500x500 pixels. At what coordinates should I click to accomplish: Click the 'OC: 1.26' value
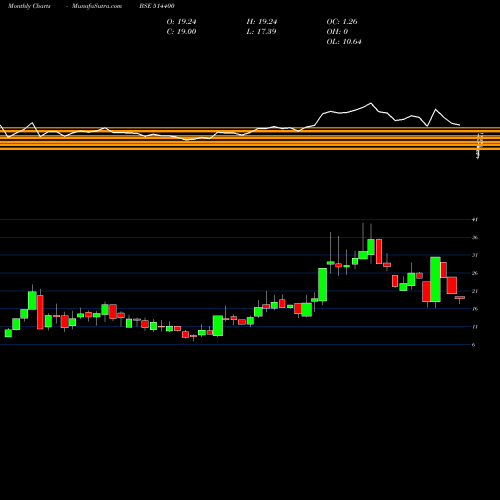tap(342, 22)
